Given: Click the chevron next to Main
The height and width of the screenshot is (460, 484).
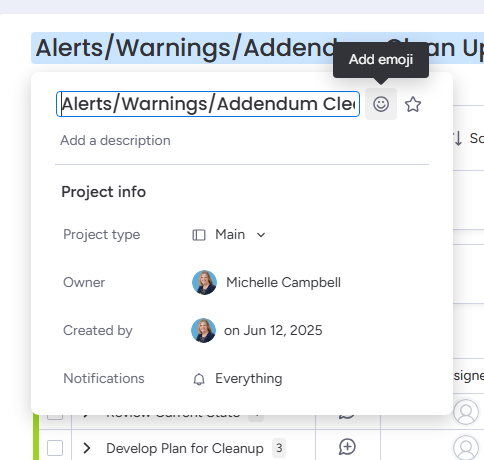Looking at the screenshot, I should click(261, 235).
